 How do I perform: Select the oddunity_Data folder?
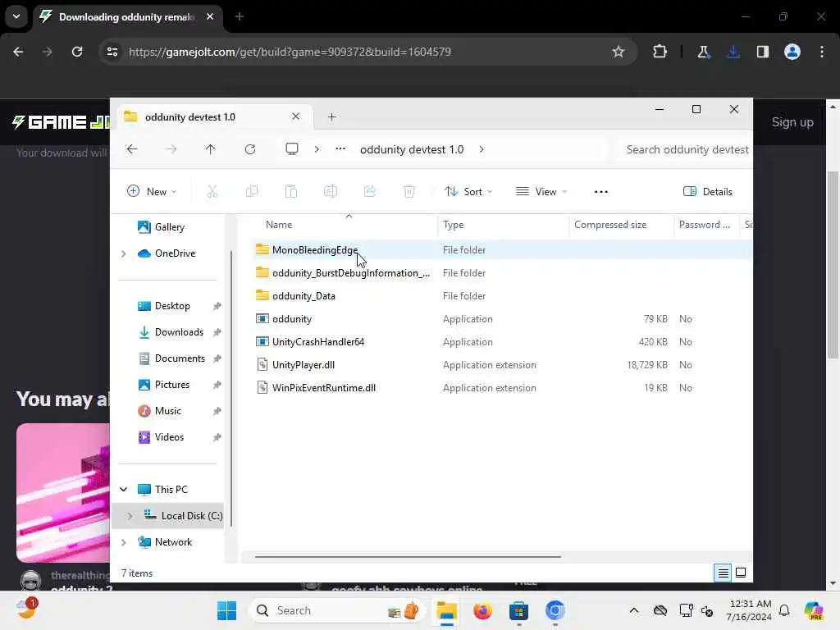pos(304,295)
